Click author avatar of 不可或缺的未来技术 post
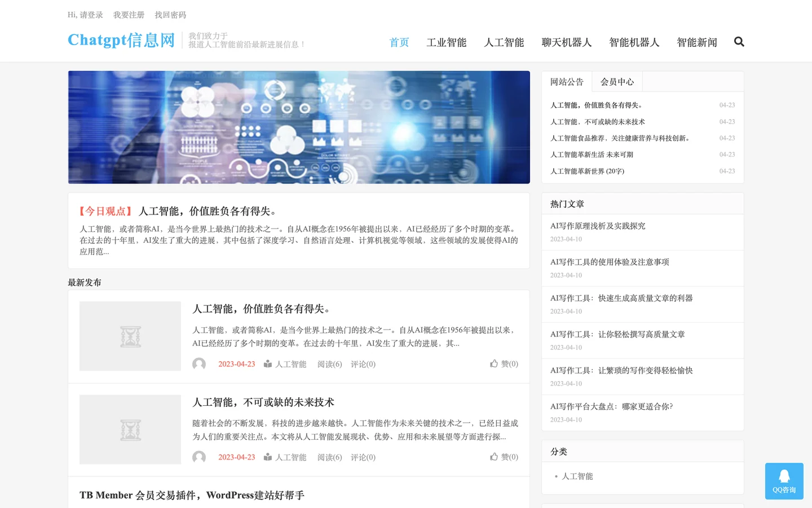812x508 pixels. pyautogui.click(x=199, y=457)
